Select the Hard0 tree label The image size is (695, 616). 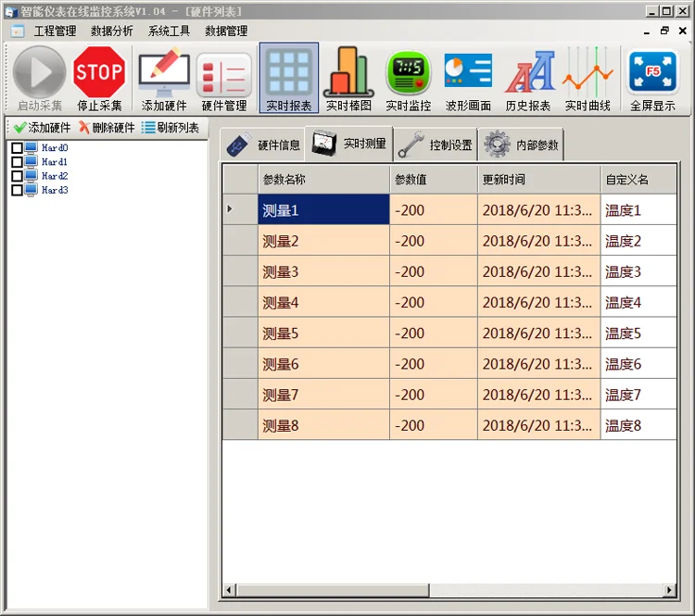55,147
